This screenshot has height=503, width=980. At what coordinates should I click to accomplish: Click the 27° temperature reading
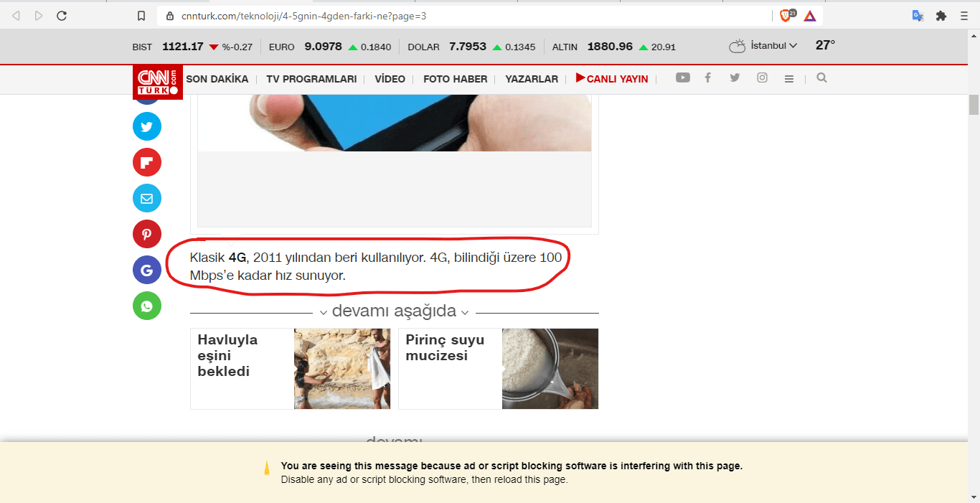(825, 45)
